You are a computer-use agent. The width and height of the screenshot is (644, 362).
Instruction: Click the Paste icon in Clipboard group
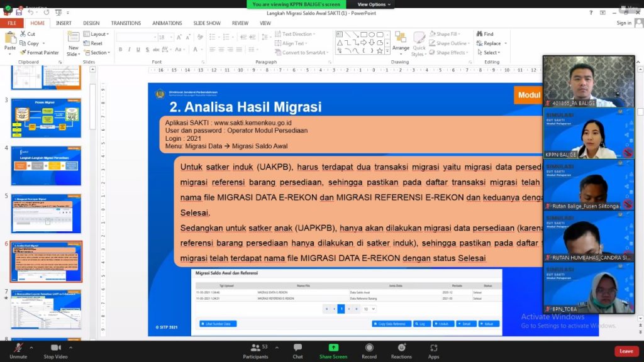[x=10, y=41]
